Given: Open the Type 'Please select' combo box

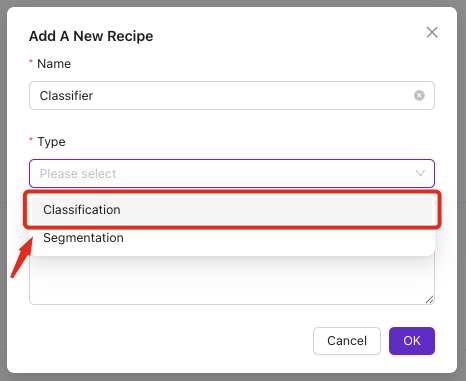Looking at the screenshot, I should 232,173.
